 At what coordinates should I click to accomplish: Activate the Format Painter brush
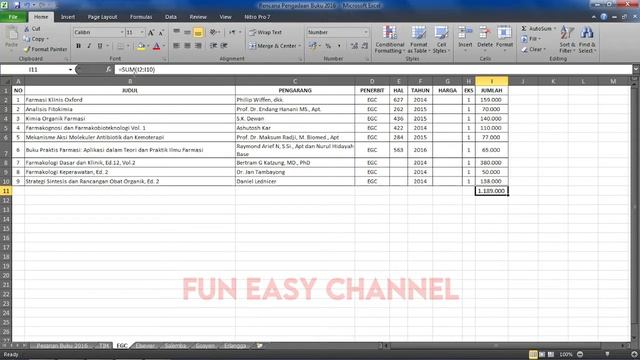pos(27,49)
